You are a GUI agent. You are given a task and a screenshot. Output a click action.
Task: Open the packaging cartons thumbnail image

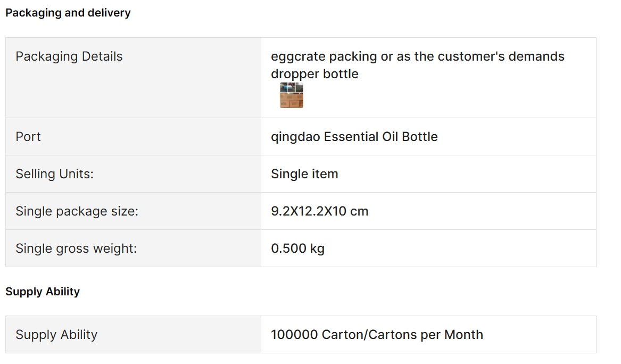[x=292, y=95]
